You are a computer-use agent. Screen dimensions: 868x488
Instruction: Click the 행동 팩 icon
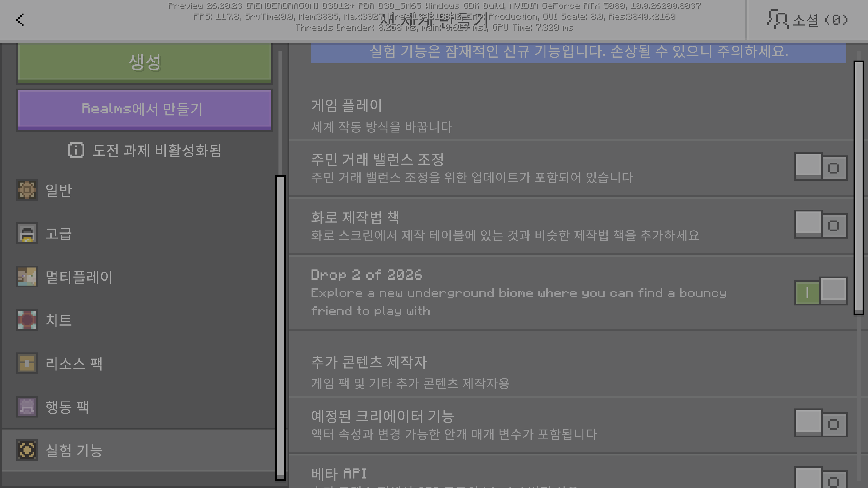click(x=27, y=406)
